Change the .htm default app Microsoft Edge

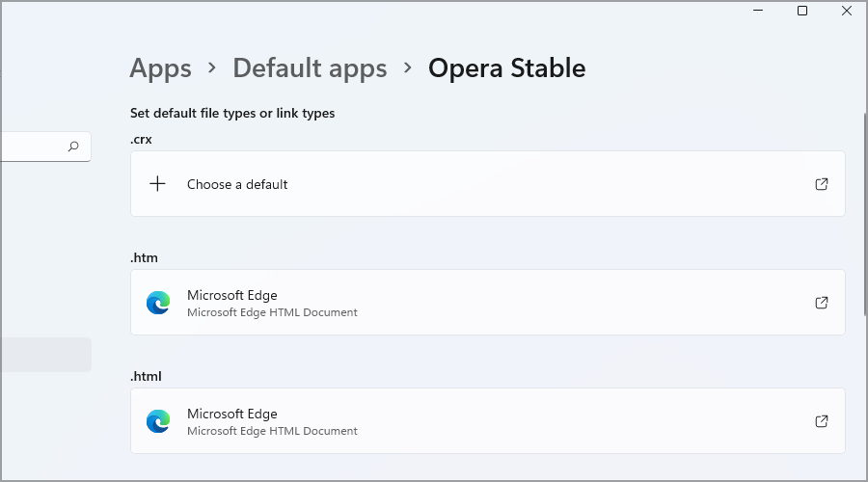tap(488, 302)
